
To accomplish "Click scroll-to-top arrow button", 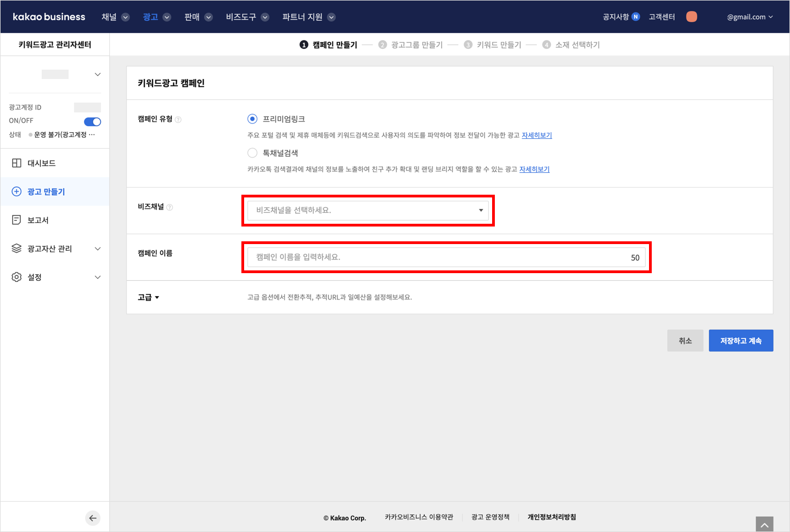I will pyautogui.click(x=764, y=524).
